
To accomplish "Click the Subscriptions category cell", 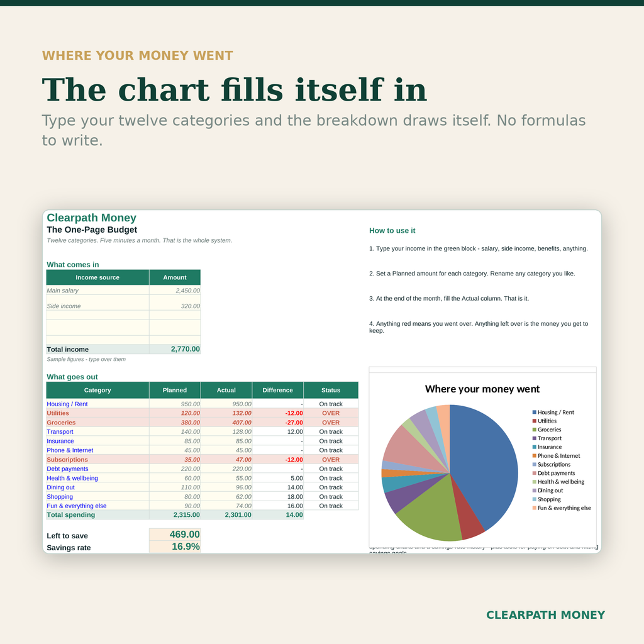I will pyautogui.click(x=97, y=460).
